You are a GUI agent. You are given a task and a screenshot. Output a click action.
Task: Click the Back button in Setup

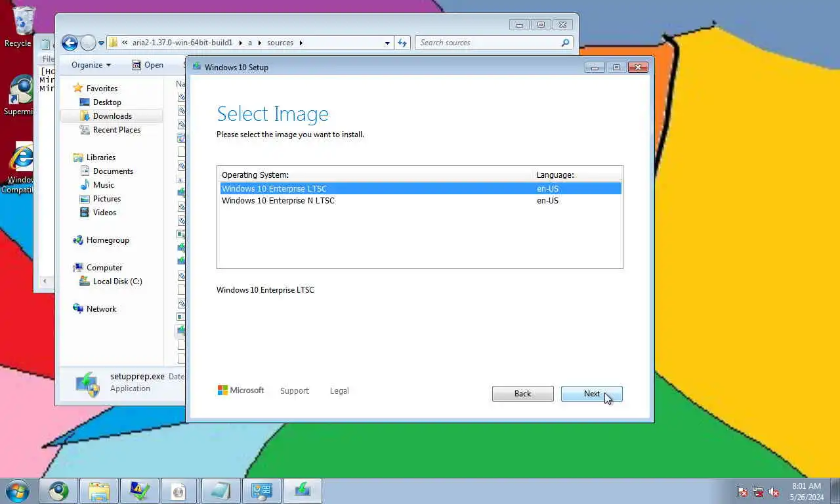522,394
